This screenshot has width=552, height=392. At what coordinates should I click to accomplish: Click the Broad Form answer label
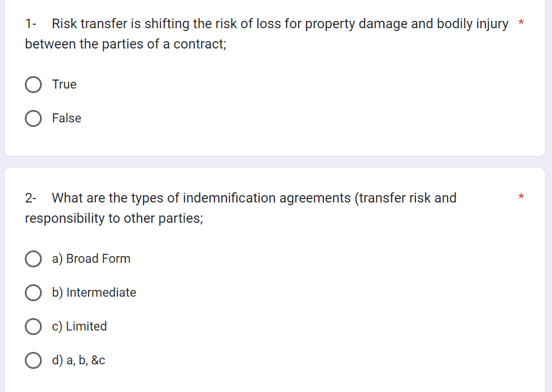91,259
